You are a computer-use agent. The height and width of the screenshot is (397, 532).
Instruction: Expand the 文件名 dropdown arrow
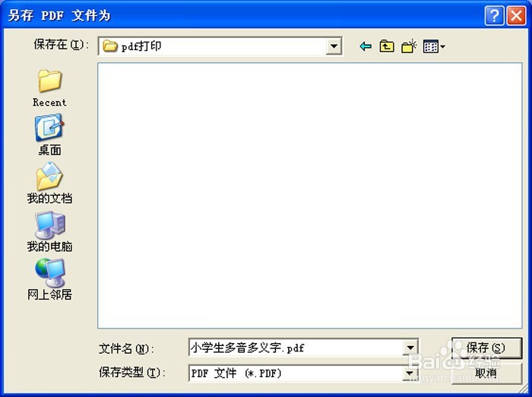(410, 348)
